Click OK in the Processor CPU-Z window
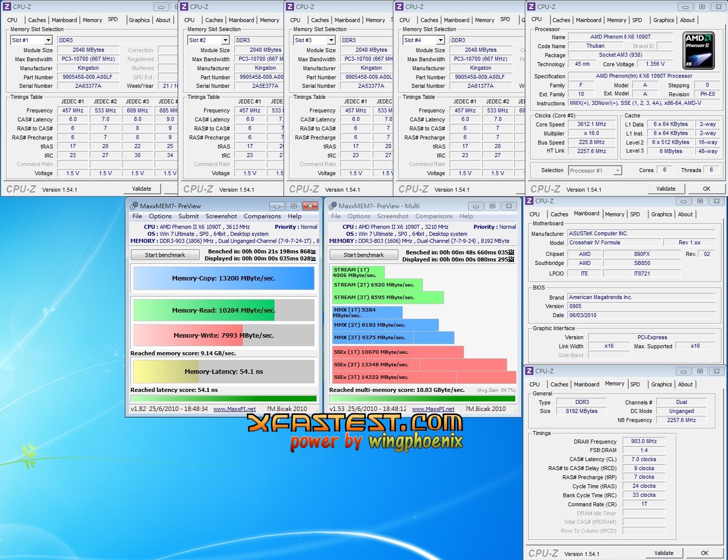 click(706, 189)
